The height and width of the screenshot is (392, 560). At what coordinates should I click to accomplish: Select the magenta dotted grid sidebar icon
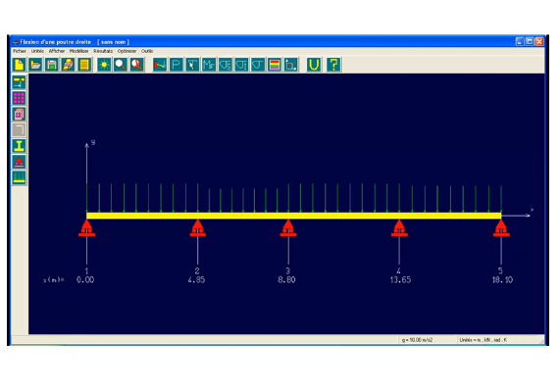19,98
